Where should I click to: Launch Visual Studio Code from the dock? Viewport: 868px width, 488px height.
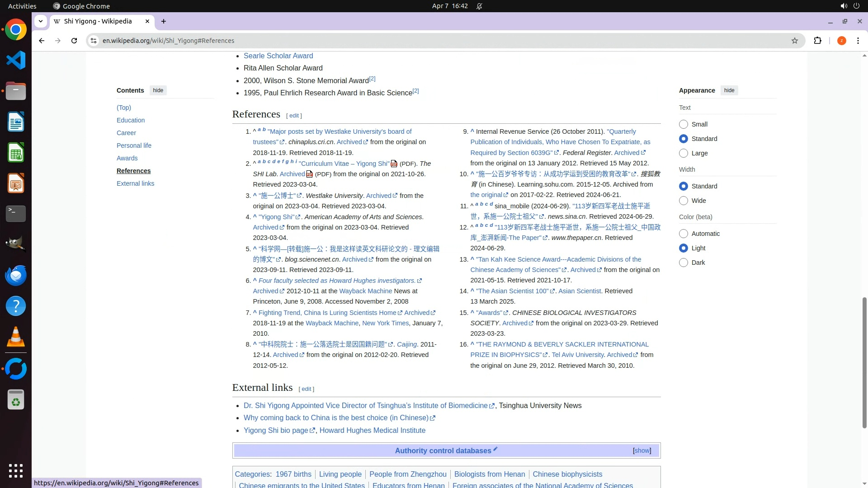(x=16, y=61)
